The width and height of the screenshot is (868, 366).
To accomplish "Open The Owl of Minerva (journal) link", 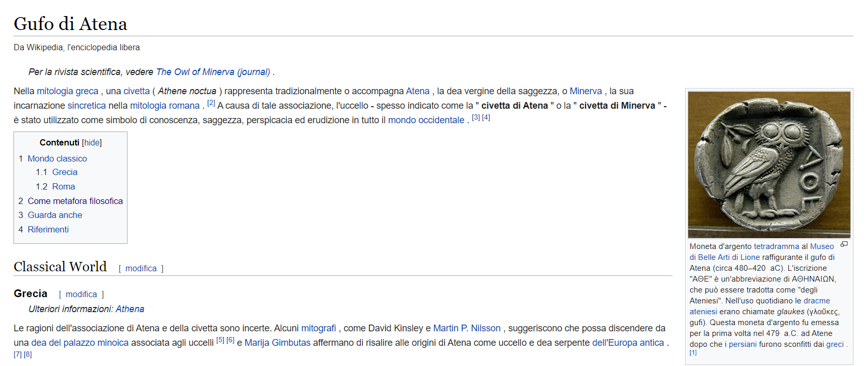I will 213,72.
